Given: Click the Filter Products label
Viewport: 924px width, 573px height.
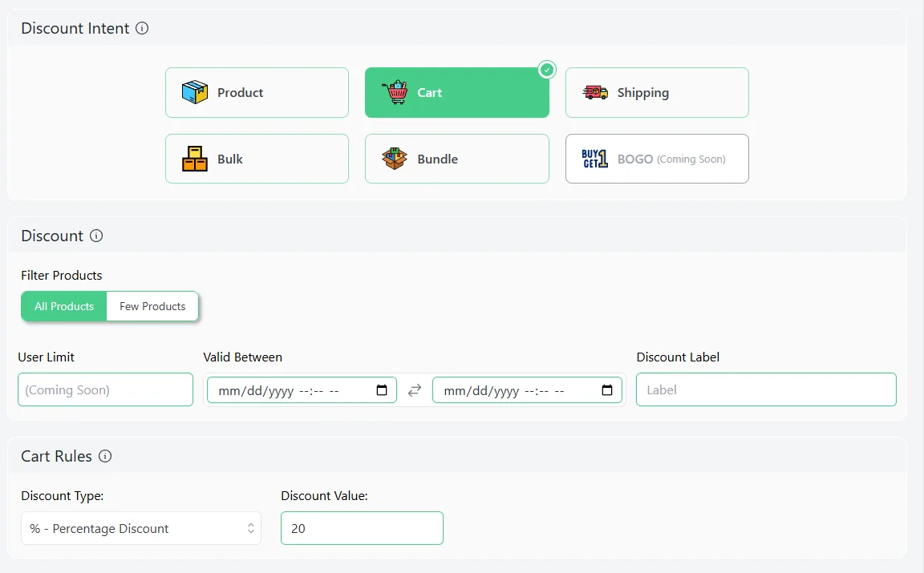Looking at the screenshot, I should point(61,275).
